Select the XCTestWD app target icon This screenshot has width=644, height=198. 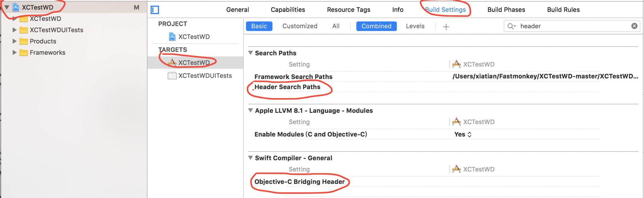pos(172,63)
